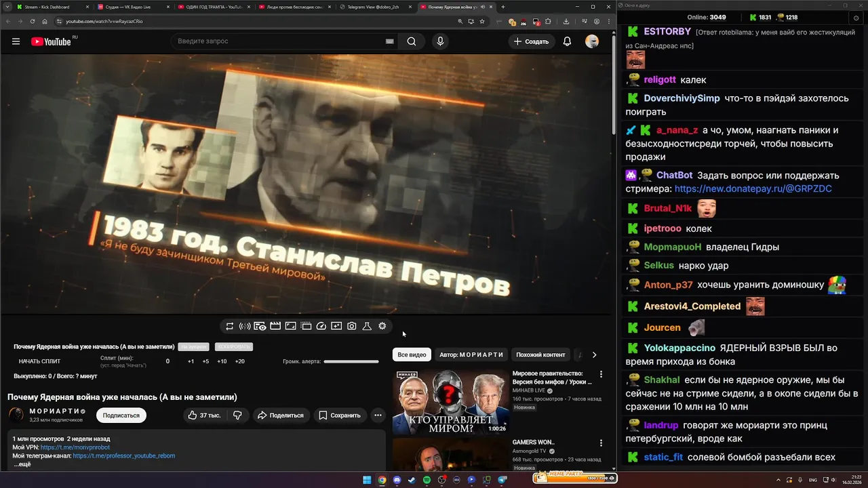868x488 pixels.
Task: Click the Создать create button
Action: tap(531, 41)
